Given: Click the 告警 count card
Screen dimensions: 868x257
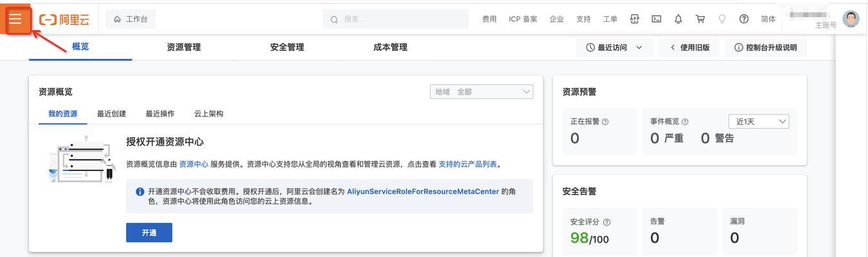Looking at the screenshot, I should (x=679, y=230).
